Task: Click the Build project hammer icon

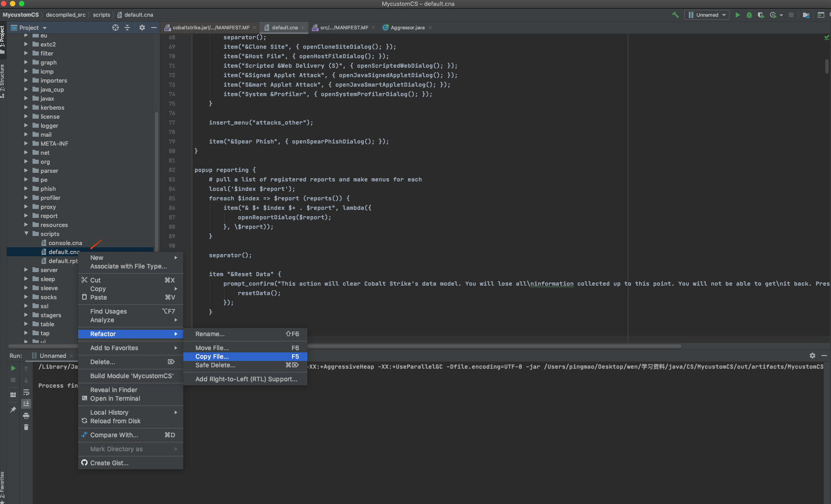Action: (675, 15)
